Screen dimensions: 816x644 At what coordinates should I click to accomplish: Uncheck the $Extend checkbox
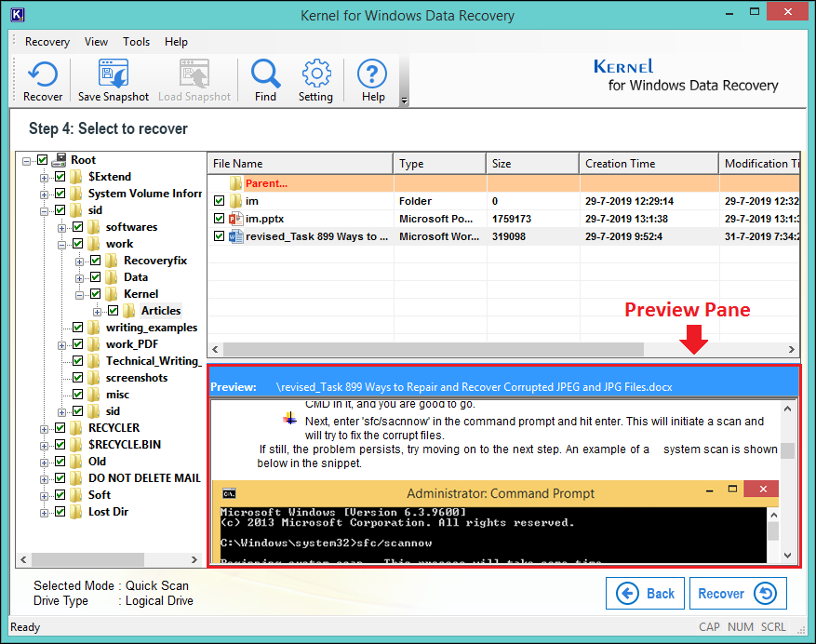(x=60, y=177)
